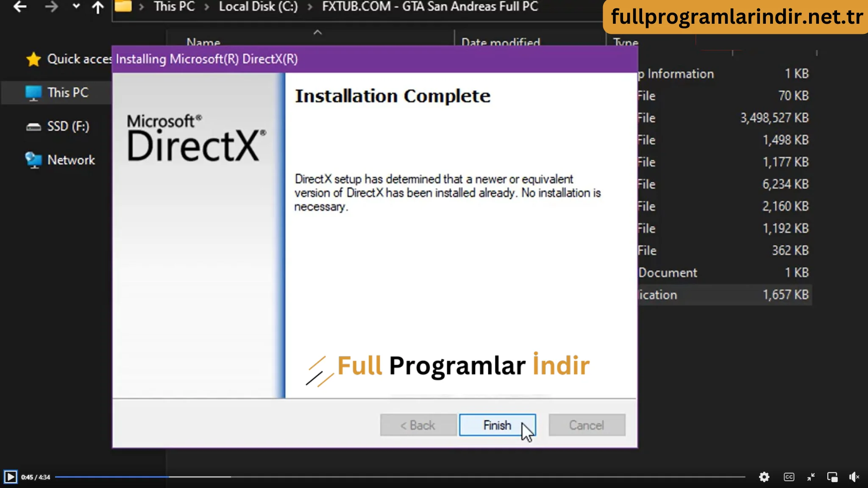Click the Cancel button in DirectX installer
868x488 pixels.
click(x=587, y=425)
